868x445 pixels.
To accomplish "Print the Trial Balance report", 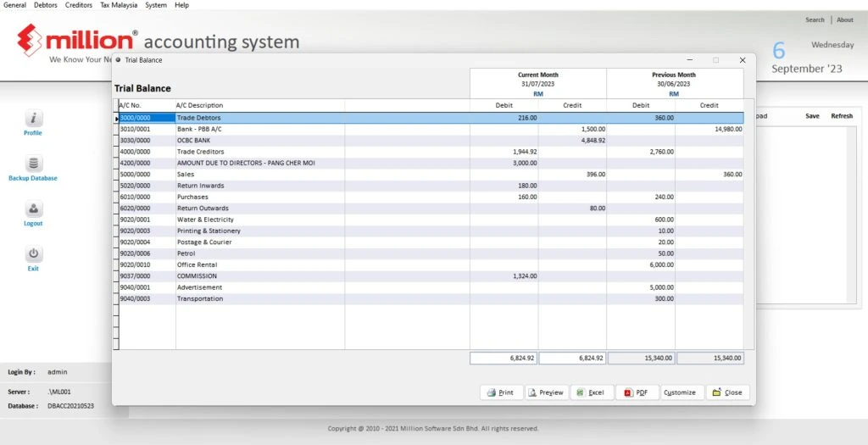I will (501, 392).
